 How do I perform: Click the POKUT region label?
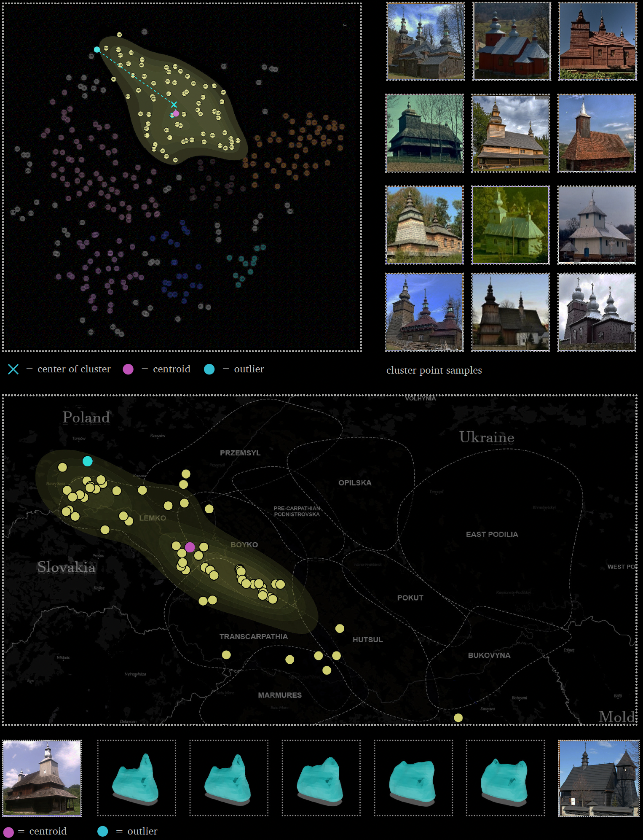click(x=410, y=598)
